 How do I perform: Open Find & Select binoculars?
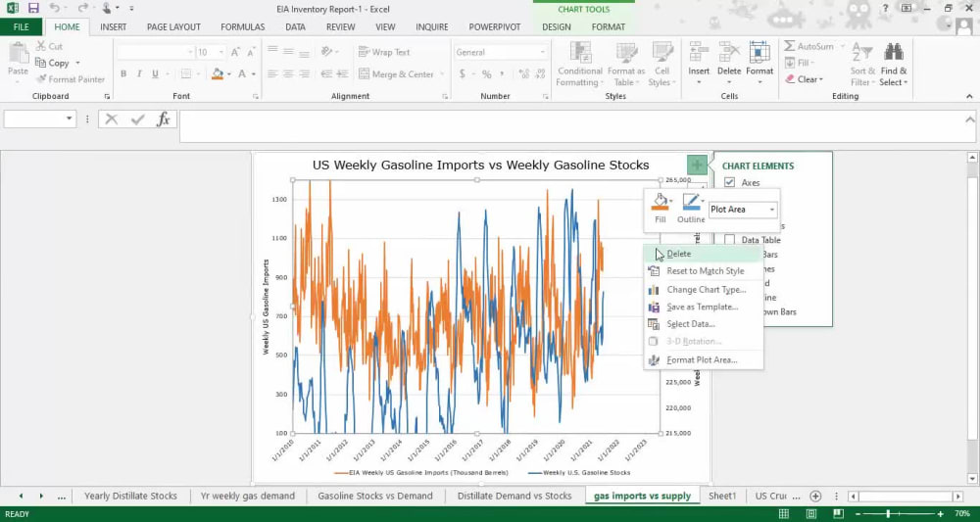(894, 65)
